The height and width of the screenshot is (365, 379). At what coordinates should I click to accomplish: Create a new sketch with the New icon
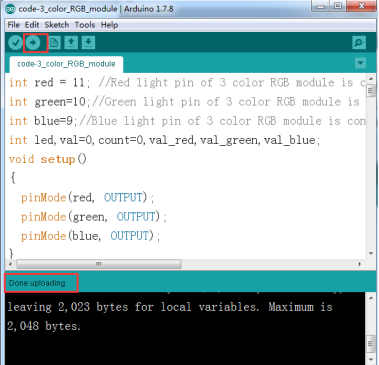[54, 43]
